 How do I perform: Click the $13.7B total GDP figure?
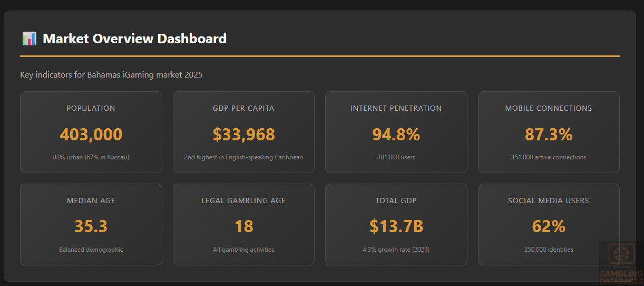(x=396, y=226)
